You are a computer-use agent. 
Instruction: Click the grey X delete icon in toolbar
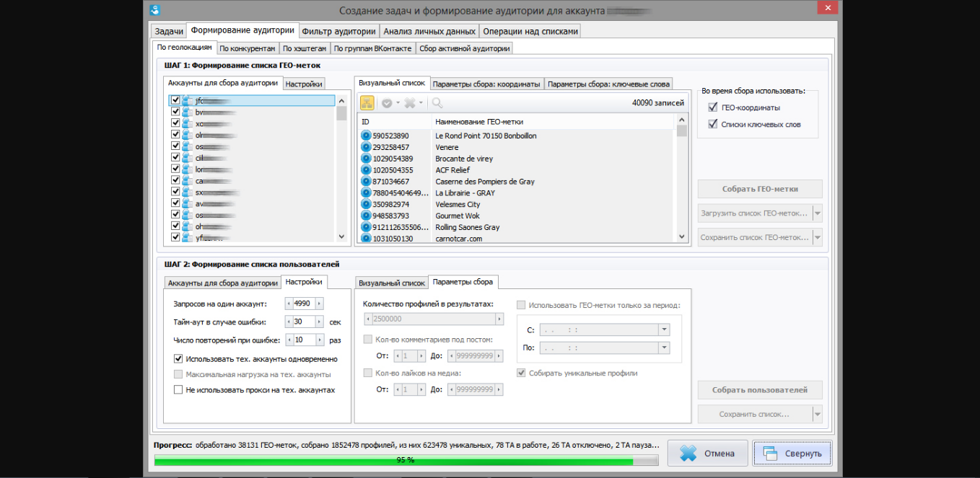tap(410, 103)
